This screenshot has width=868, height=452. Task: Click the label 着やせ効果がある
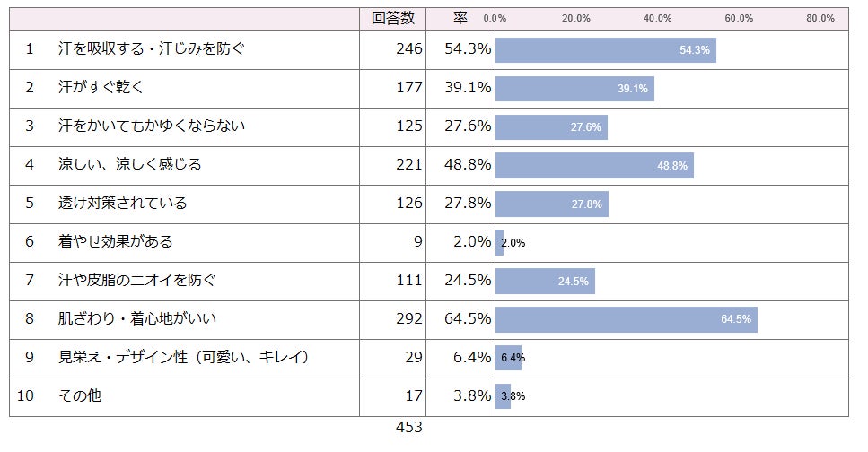(x=116, y=242)
